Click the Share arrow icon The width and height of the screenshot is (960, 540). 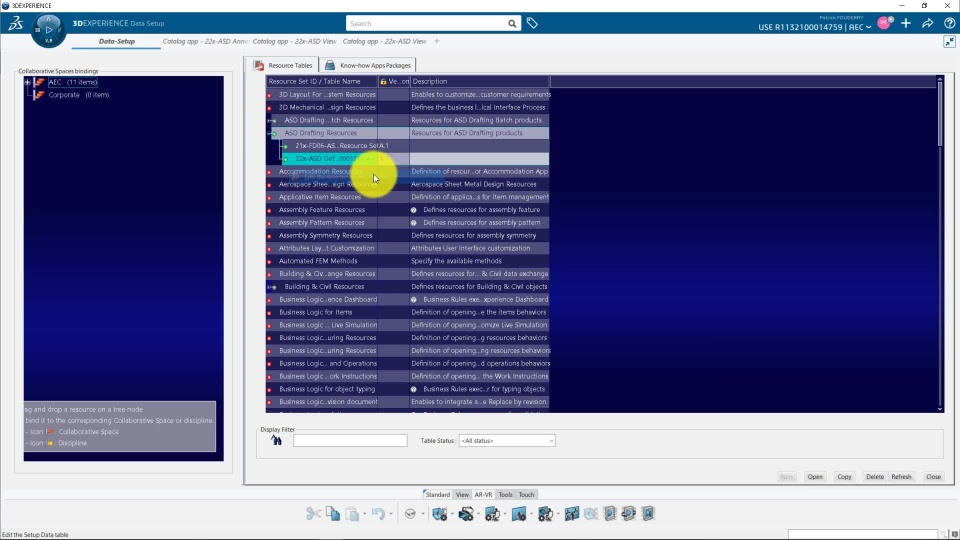click(928, 23)
